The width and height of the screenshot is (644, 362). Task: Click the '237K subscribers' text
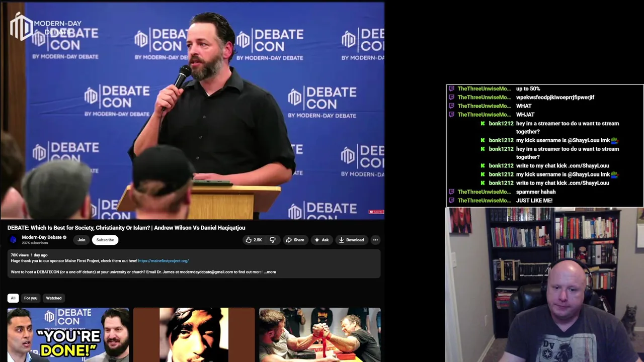click(35, 243)
